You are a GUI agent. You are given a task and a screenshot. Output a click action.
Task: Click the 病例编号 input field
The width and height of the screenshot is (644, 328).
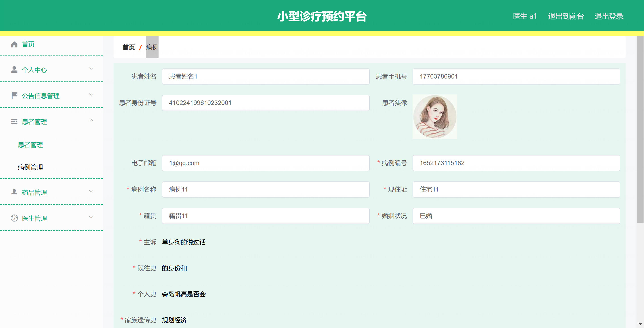pyautogui.click(x=516, y=163)
